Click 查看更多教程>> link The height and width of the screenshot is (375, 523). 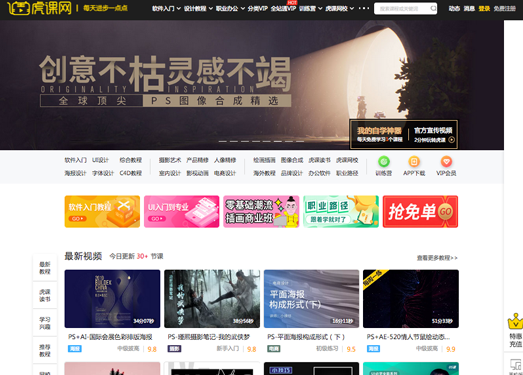pyautogui.click(x=437, y=258)
